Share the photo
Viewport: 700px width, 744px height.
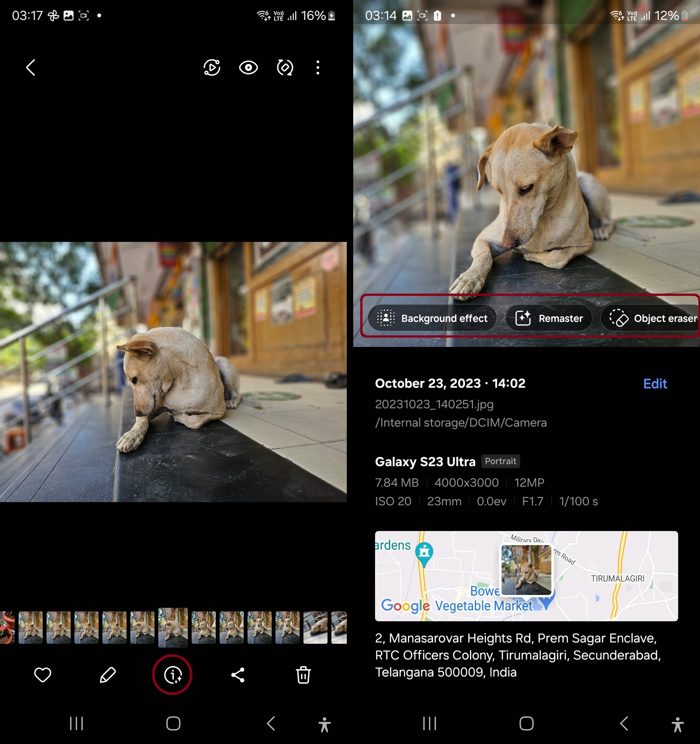238,675
